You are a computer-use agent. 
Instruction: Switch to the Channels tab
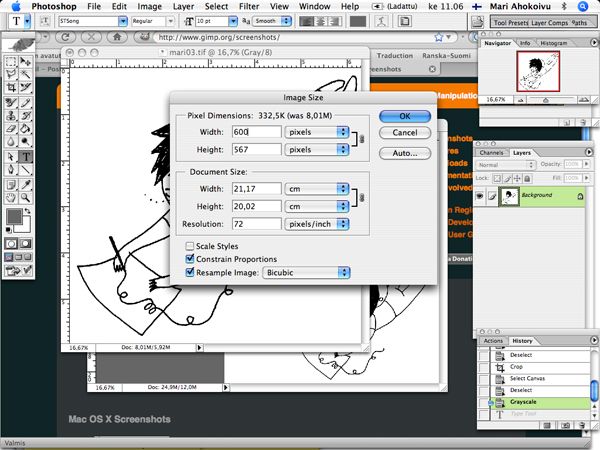(491, 153)
